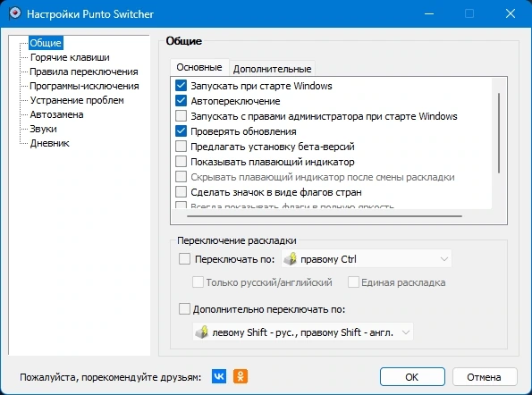This screenshot has width=532, height=395.
Task: Open the правому Ctrl dropdown
Action: point(367,259)
